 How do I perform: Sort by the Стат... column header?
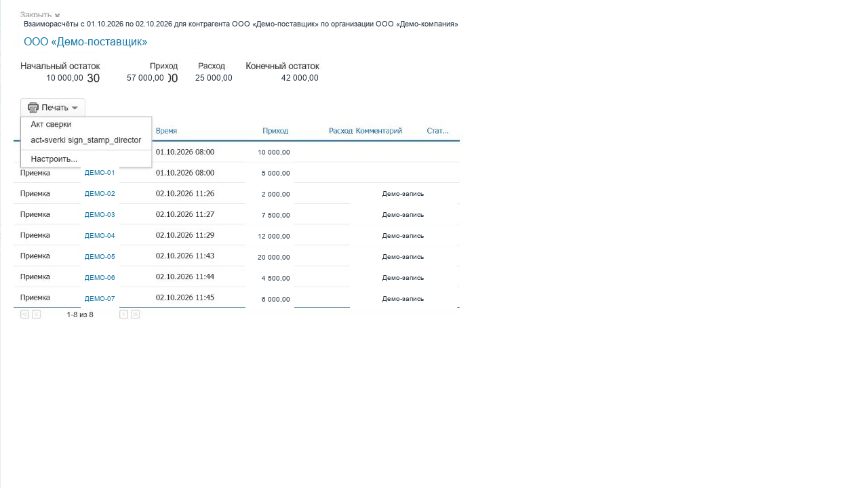coord(437,131)
